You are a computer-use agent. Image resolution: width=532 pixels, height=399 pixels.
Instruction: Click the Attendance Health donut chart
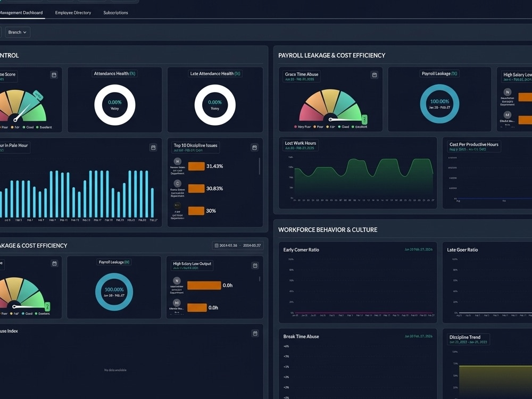115,105
